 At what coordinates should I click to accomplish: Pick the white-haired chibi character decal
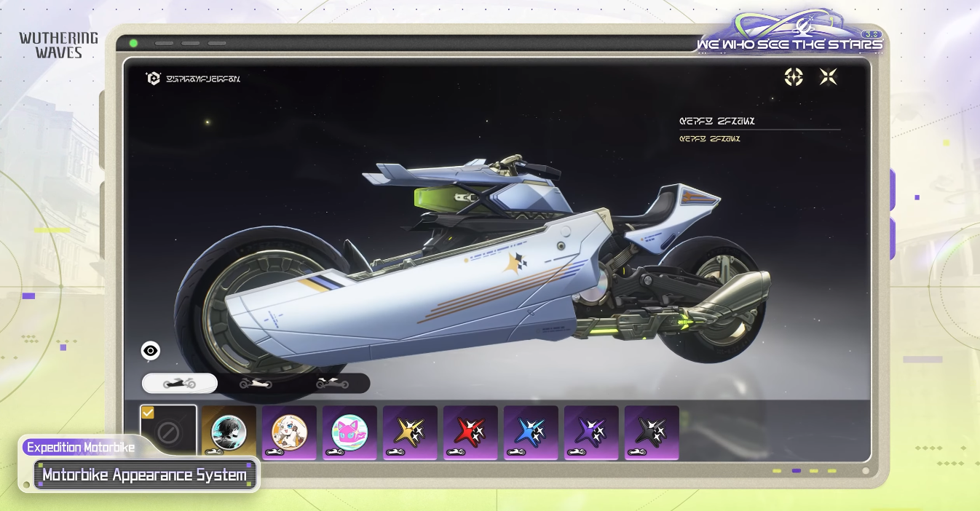[x=289, y=432]
